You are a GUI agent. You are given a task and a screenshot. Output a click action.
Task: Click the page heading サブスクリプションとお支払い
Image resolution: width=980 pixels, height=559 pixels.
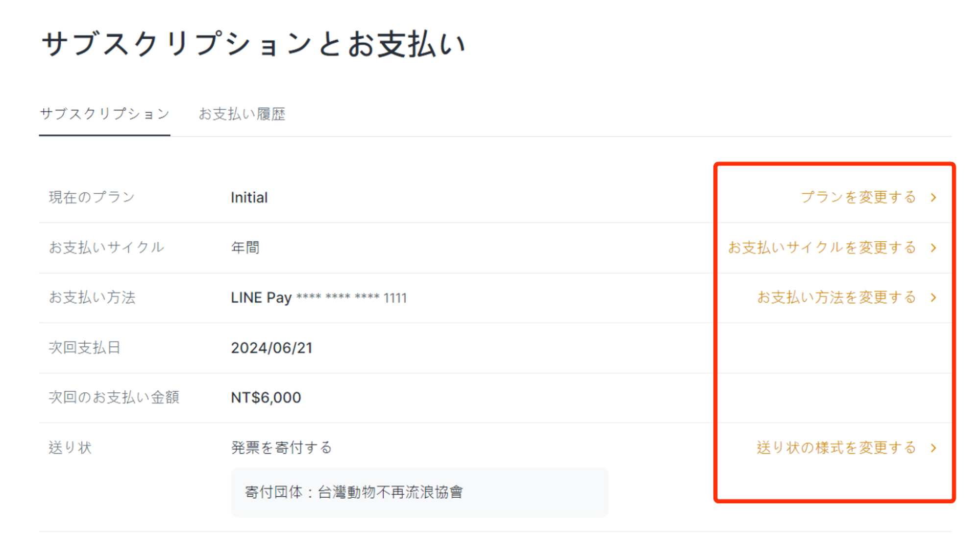coord(253,44)
